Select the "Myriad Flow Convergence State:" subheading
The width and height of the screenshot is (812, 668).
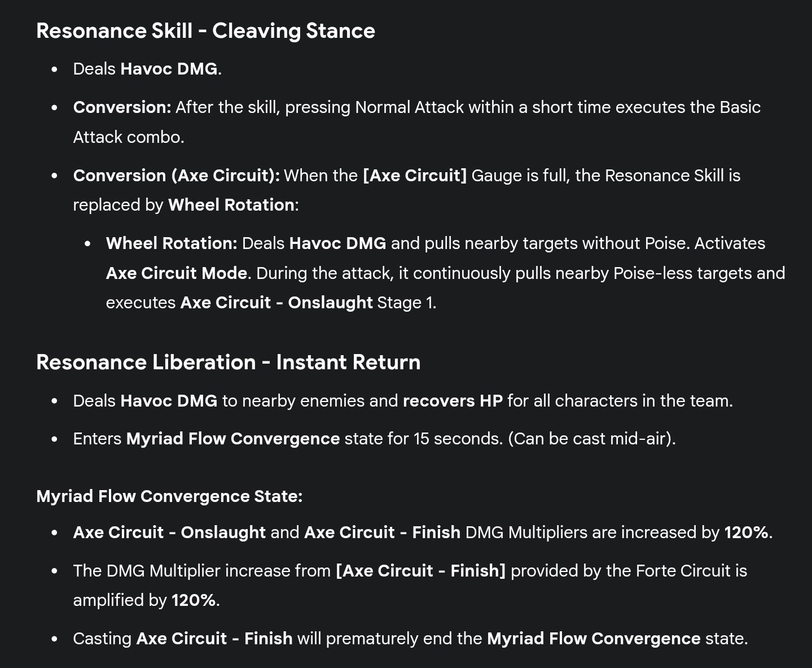pos(169,496)
